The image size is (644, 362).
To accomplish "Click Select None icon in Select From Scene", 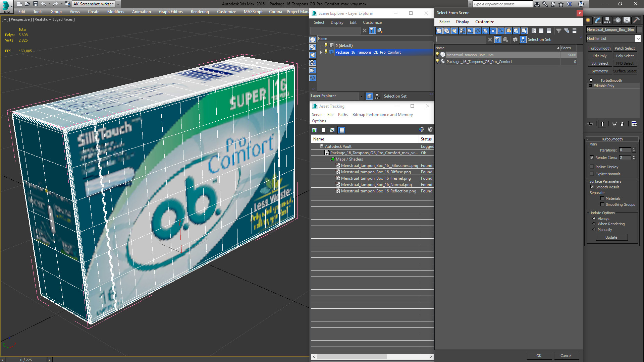I will coord(541,31).
